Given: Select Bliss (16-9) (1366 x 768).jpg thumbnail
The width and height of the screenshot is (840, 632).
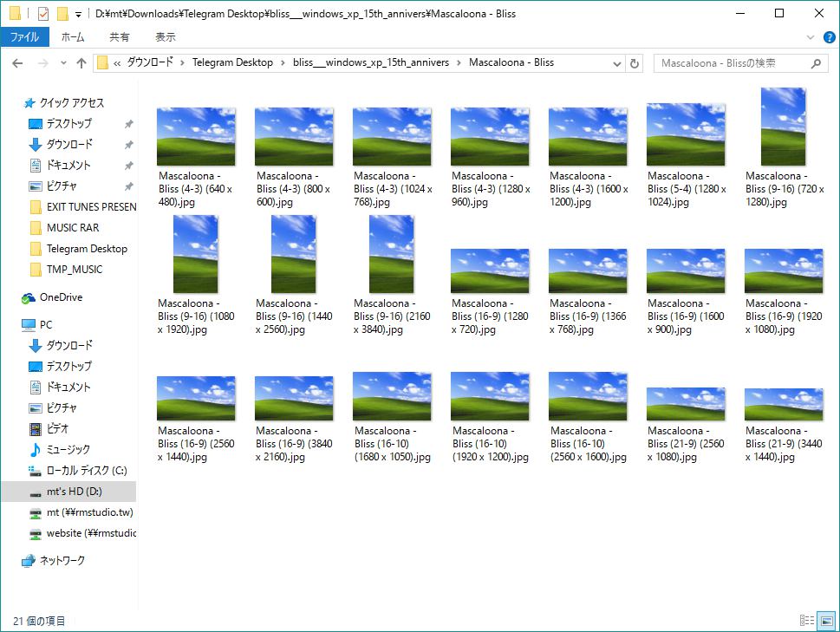Looking at the screenshot, I should click(x=588, y=271).
